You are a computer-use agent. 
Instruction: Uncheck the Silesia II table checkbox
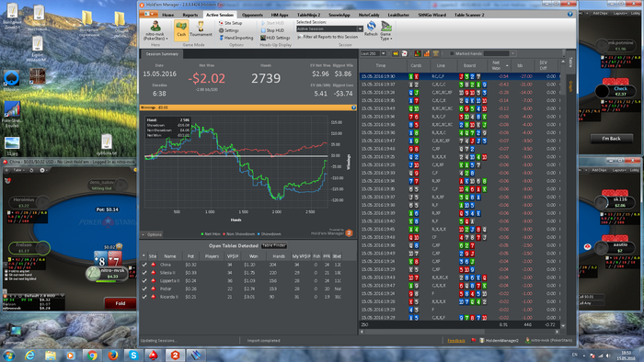click(144, 273)
